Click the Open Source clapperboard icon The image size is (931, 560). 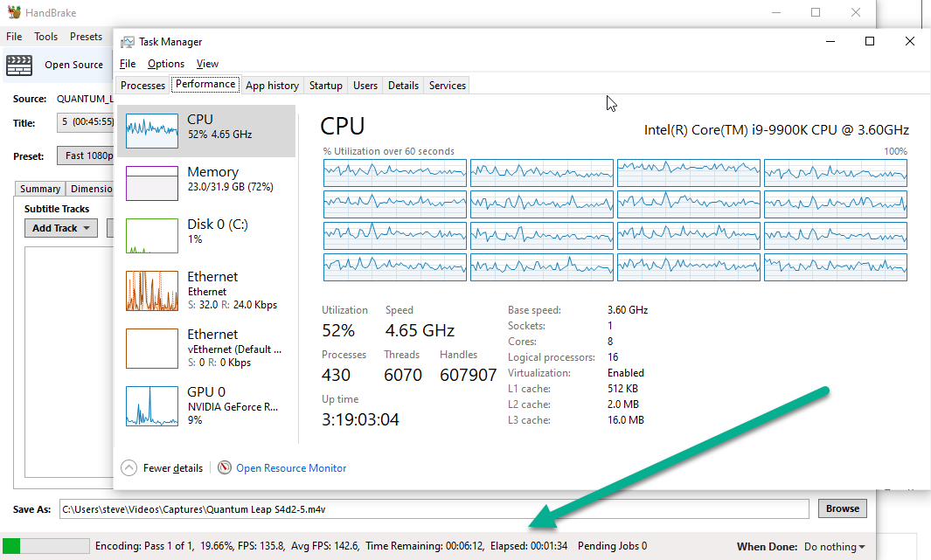click(x=19, y=65)
